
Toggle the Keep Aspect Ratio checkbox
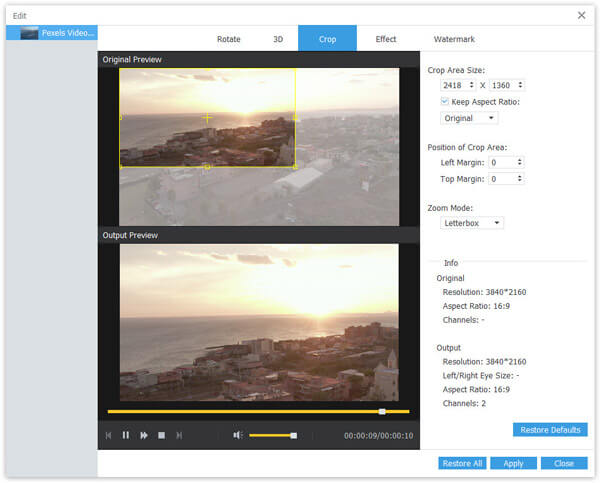click(445, 101)
